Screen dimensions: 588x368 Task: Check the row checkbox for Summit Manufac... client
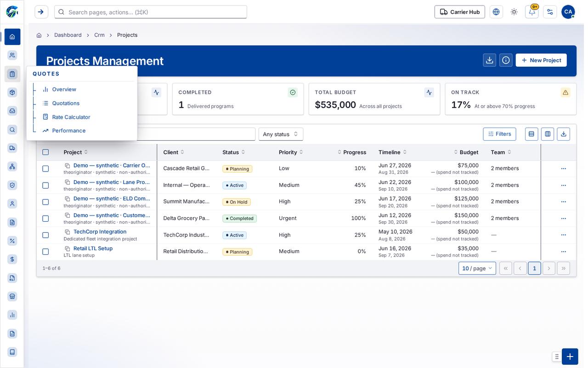[x=45, y=202]
